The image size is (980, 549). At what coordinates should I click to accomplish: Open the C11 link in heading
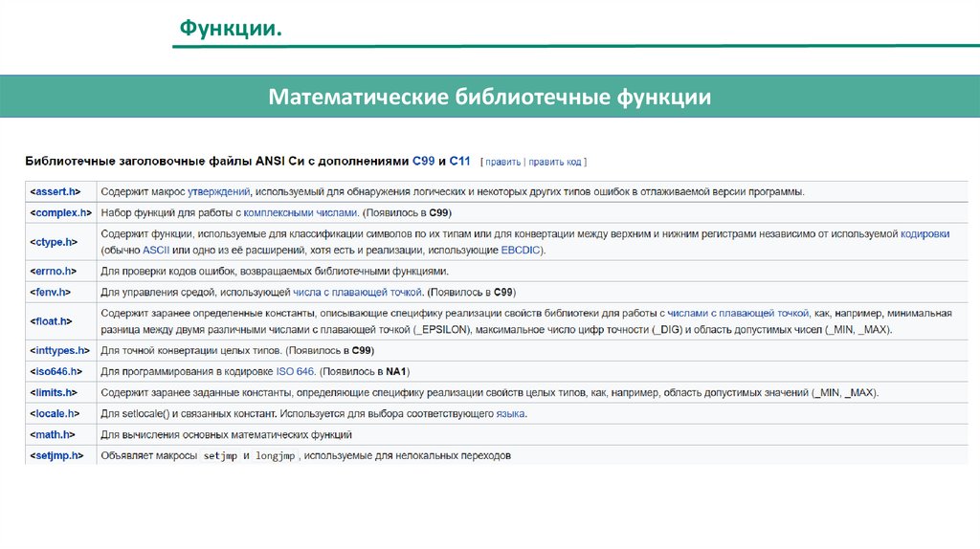tap(459, 161)
